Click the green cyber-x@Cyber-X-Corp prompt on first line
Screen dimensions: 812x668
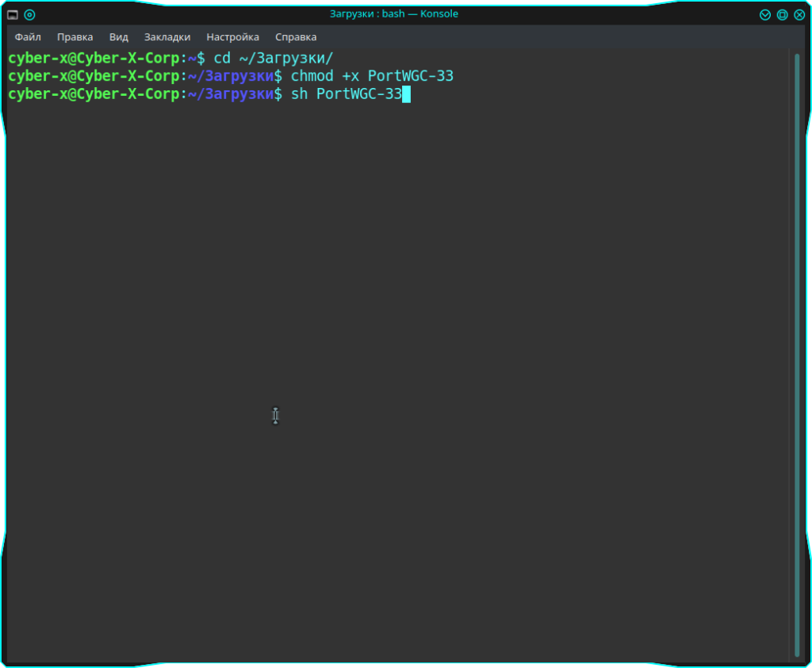click(94, 59)
